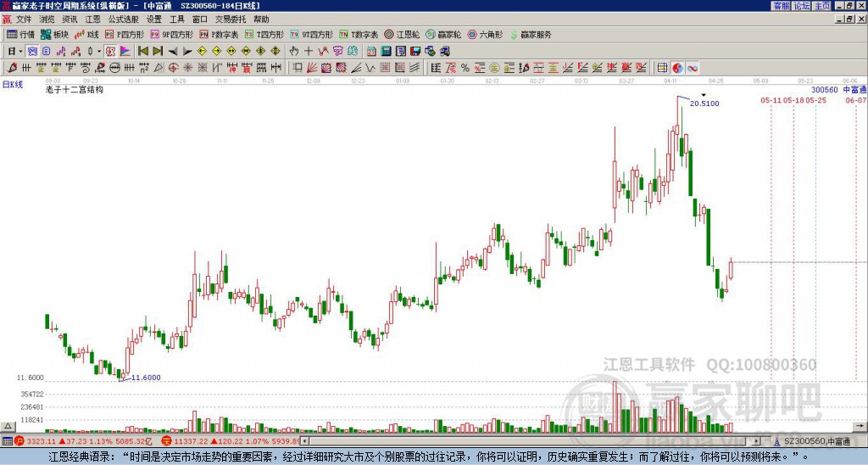
Task: Click the black left arrow icon
Action: pyautogui.click(x=173, y=52)
